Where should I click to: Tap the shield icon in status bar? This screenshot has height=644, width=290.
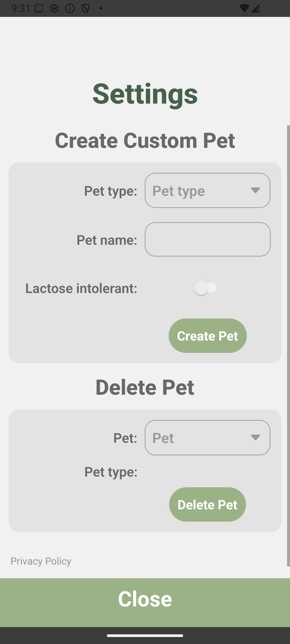85,9
